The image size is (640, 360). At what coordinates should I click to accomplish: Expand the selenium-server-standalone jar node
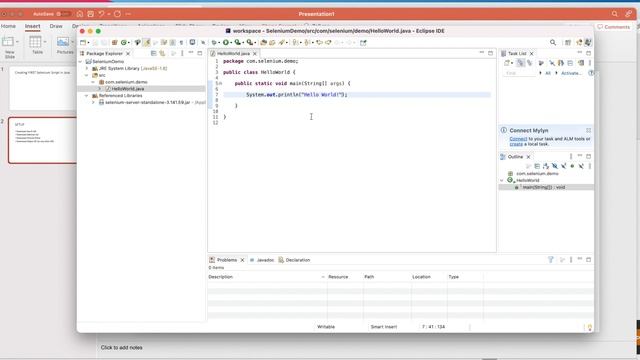click(93, 102)
